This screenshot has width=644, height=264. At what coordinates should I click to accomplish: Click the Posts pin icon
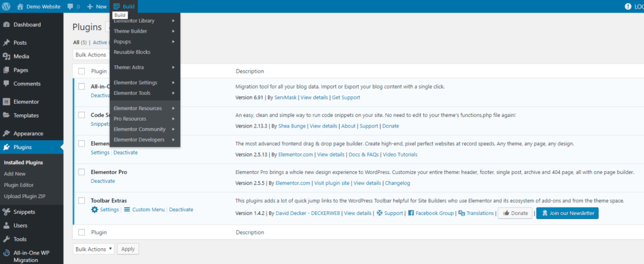coord(6,43)
